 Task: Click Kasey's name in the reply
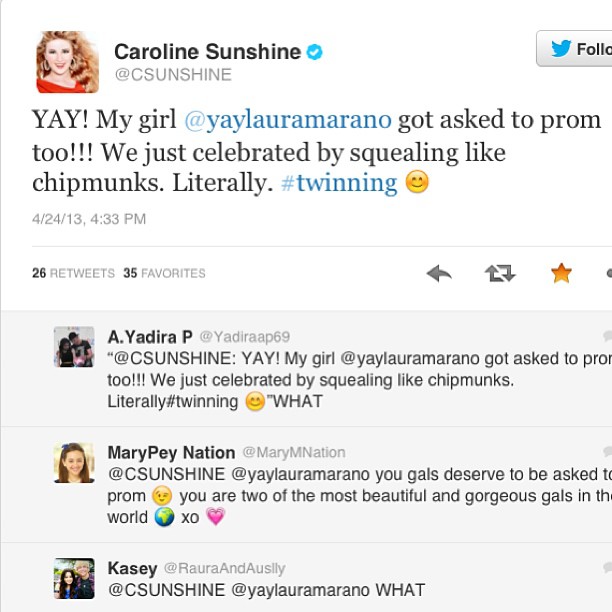tap(132, 568)
